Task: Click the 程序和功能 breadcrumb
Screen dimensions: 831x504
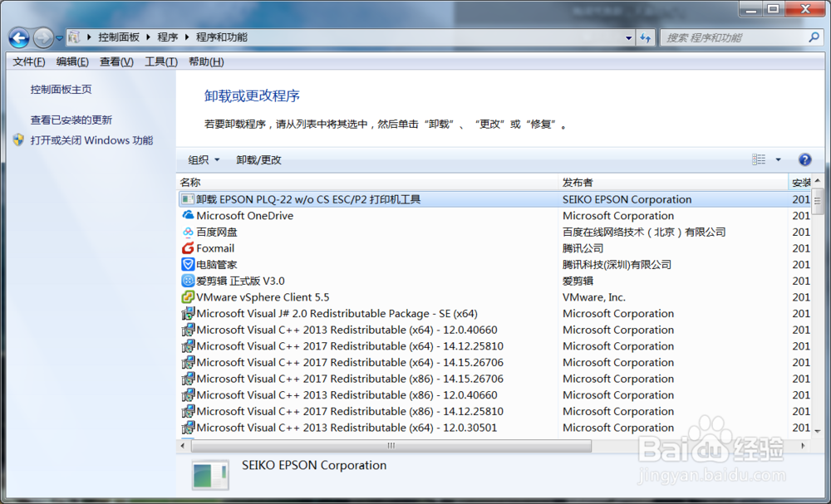Action: (x=222, y=37)
